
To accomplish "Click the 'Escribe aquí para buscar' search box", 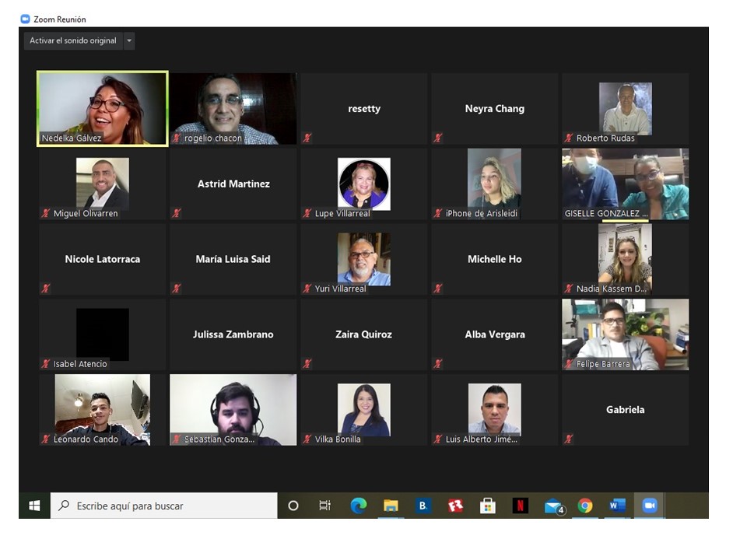I will tap(163, 506).
